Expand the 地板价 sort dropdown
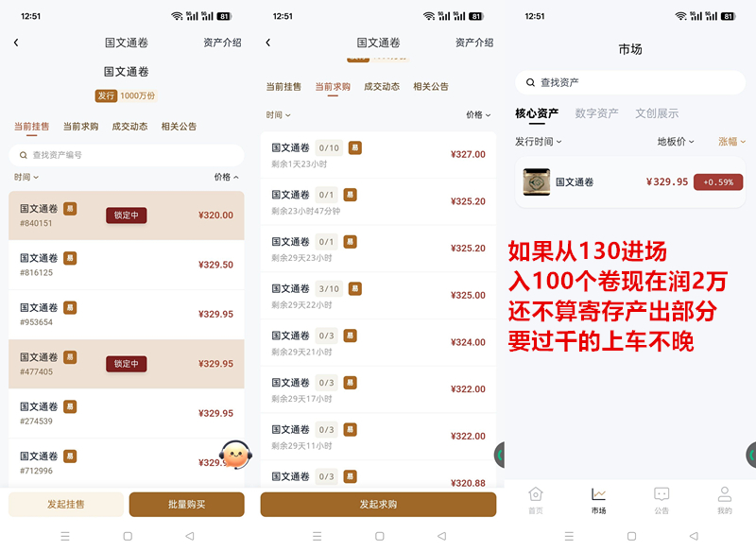 [676, 141]
